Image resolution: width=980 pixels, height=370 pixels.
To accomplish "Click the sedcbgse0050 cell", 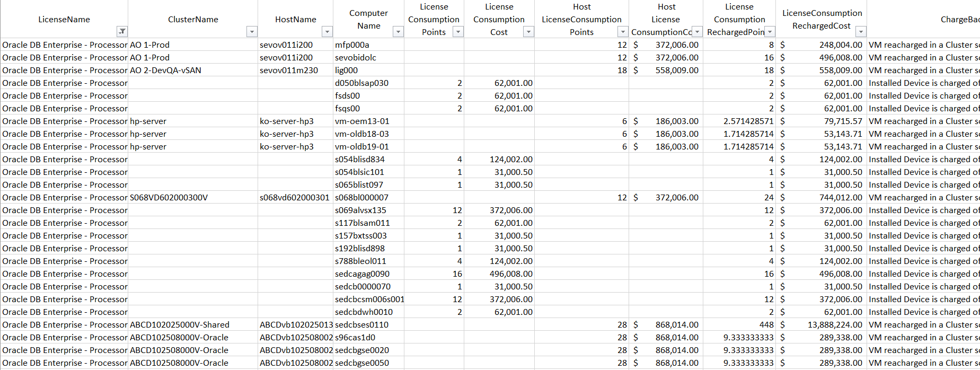I will [368, 363].
